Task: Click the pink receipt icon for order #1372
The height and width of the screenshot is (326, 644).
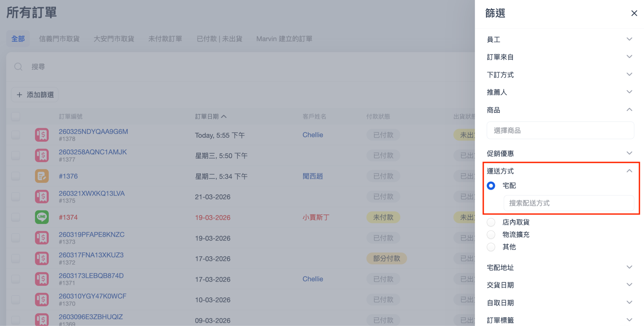Action: (42, 258)
